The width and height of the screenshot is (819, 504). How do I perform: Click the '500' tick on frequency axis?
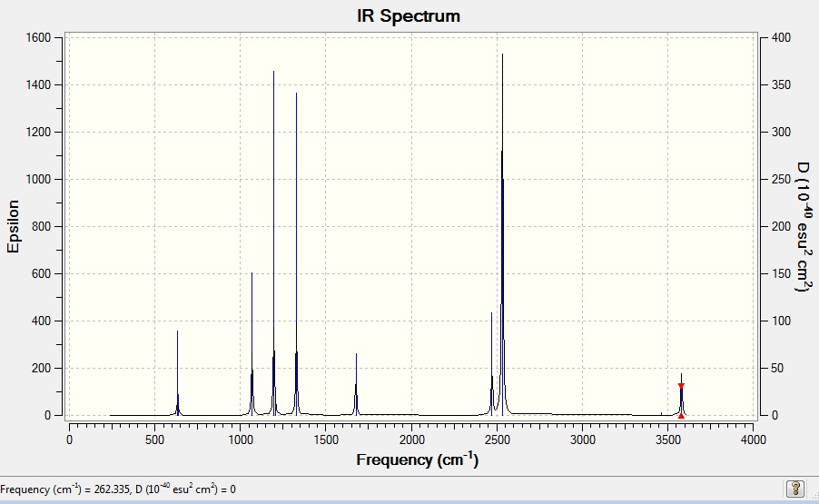click(x=154, y=440)
